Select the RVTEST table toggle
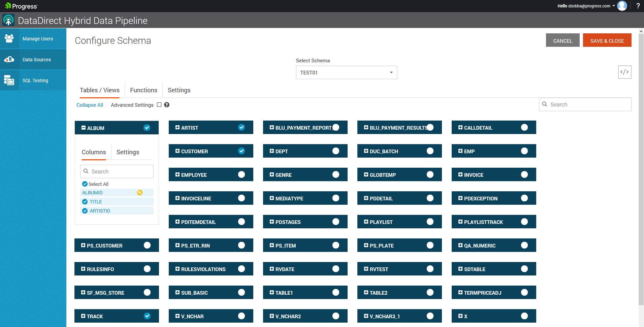 [x=430, y=269]
